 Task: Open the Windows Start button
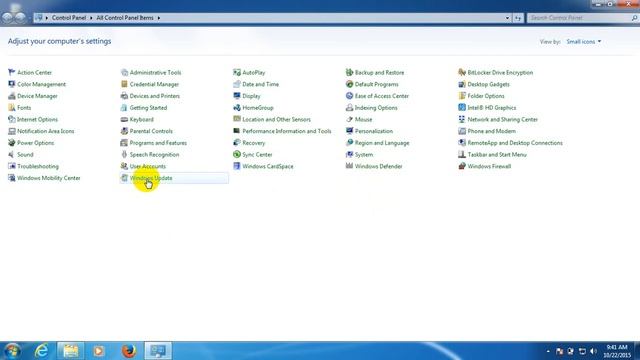click(x=12, y=351)
